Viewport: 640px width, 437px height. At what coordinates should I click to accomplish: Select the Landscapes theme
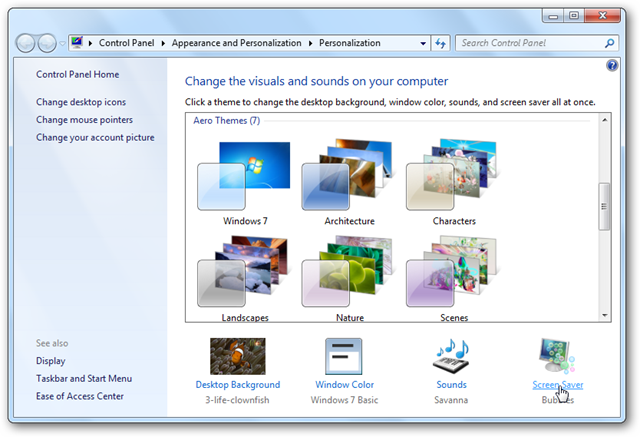[244, 279]
